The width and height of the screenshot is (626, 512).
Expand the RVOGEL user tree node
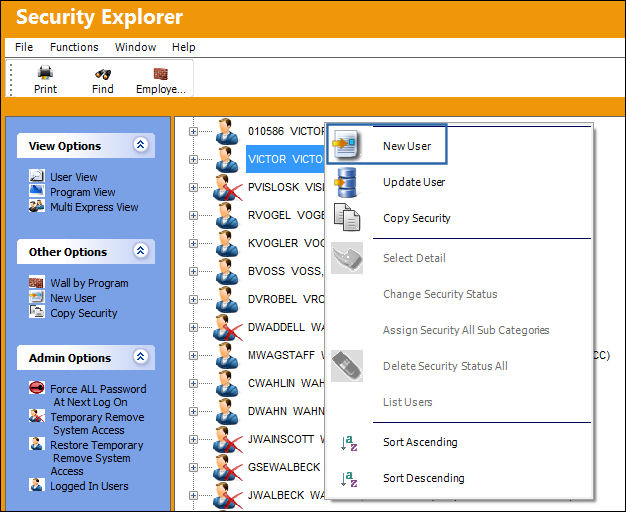pos(193,215)
